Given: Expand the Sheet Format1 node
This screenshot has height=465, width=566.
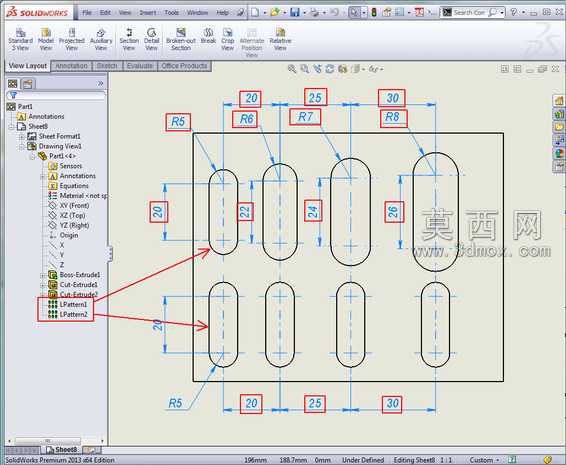Looking at the screenshot, I should [x=22, y=136].
